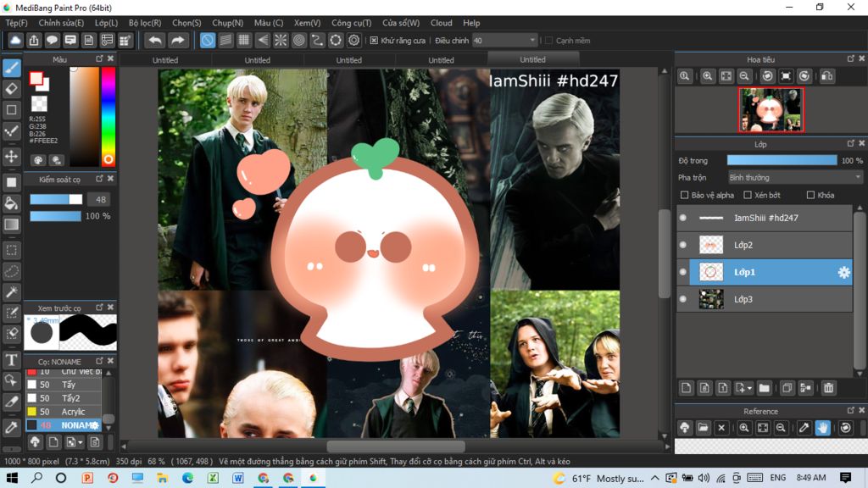Open the add-layer dropdown arrow in Layer panel
The image size is (868, 488).
[749, 388]
